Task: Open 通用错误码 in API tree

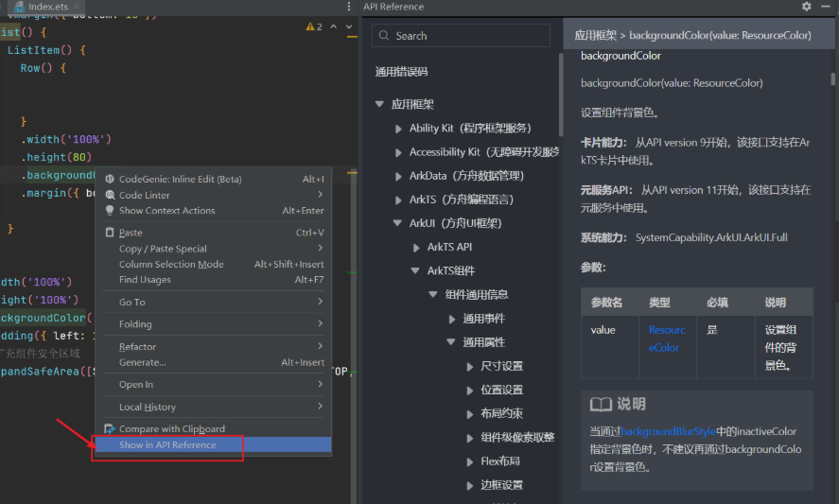Action: point(401,72)
